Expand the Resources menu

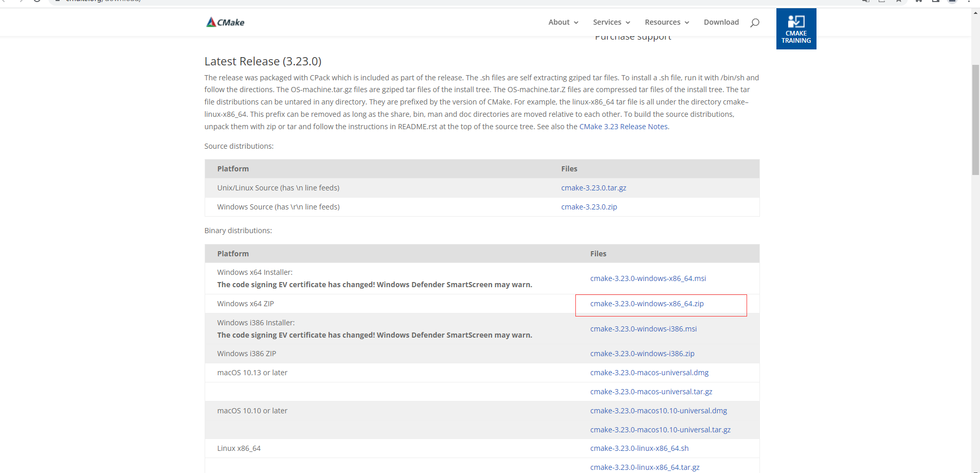(667, 22)
